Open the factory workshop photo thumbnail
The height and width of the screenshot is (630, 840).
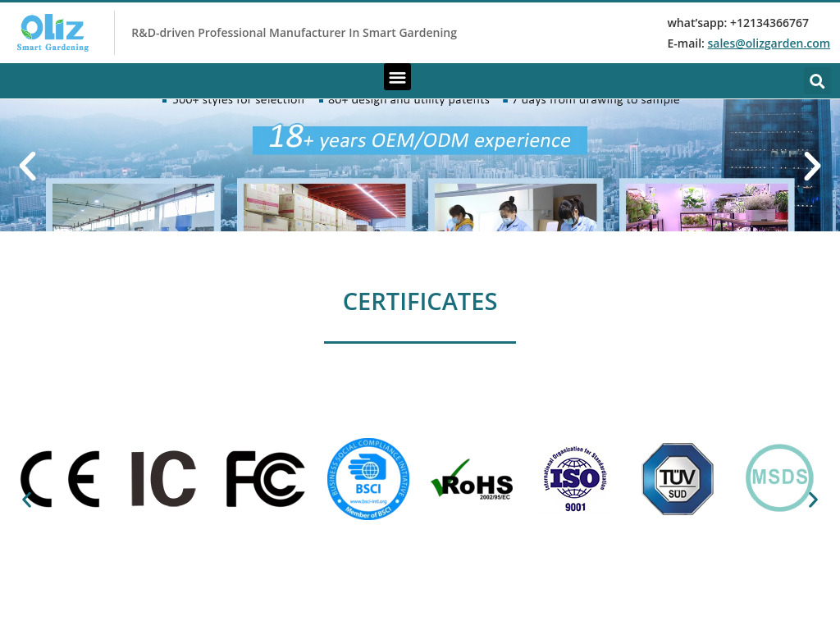(x=134, y=206)
